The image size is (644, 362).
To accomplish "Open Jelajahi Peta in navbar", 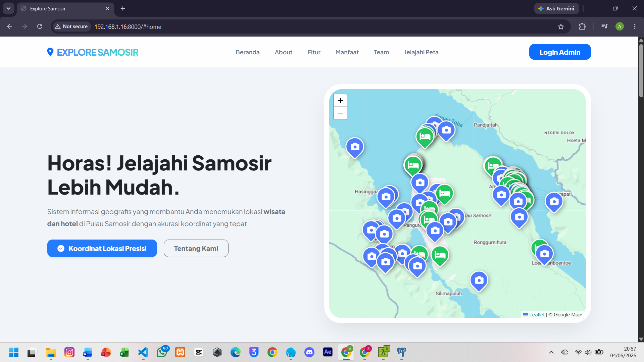I will tap(421, 52).
